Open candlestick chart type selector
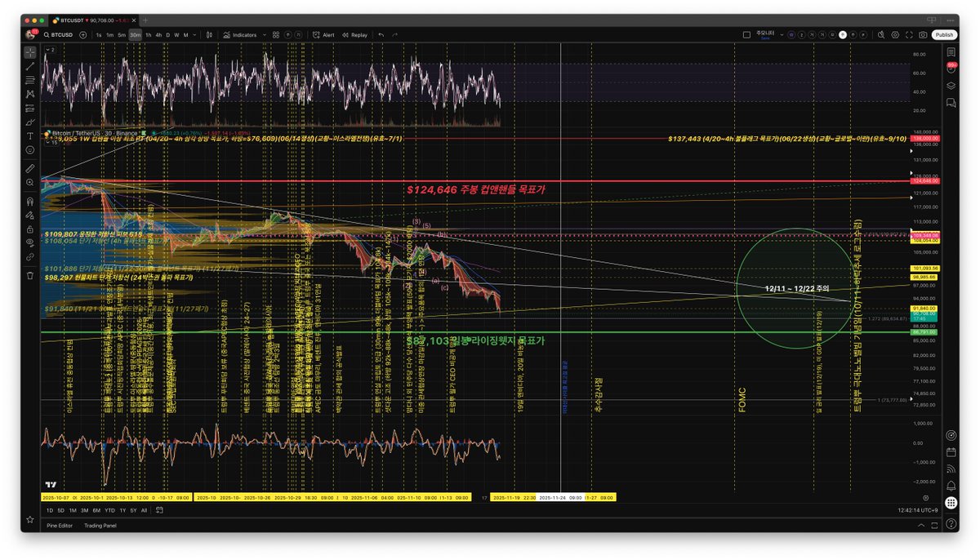The width and height of the screenshot is (980, 560). tap(210, 35)
